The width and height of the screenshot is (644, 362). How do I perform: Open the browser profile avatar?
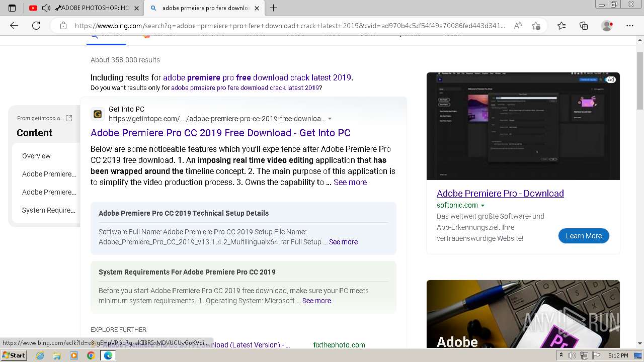[x=607, y=26]
